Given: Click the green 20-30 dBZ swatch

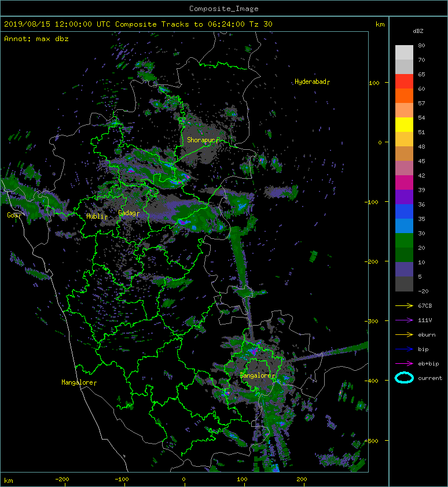Looking at the screenshot, I should tap(404, 241).
